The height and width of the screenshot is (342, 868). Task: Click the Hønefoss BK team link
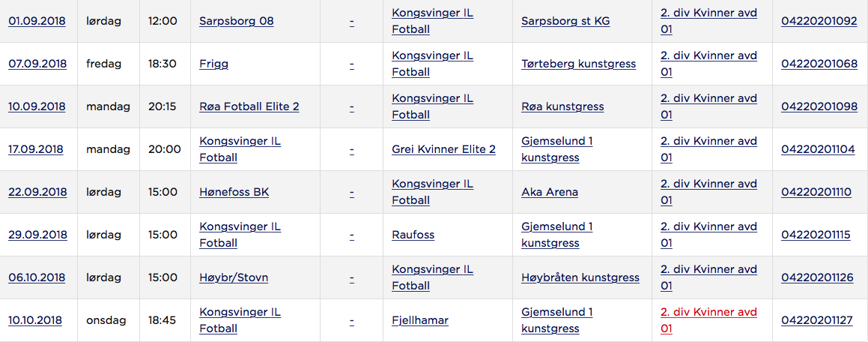234,192
